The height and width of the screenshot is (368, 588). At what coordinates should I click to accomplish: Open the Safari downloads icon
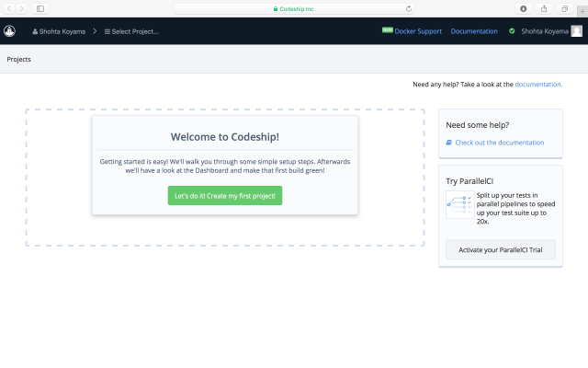click(x=523, y=8)
